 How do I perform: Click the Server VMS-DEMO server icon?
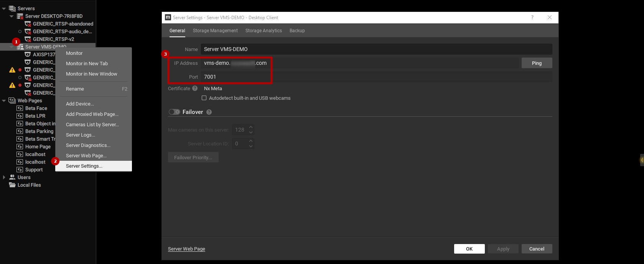(x=20, y=47)
